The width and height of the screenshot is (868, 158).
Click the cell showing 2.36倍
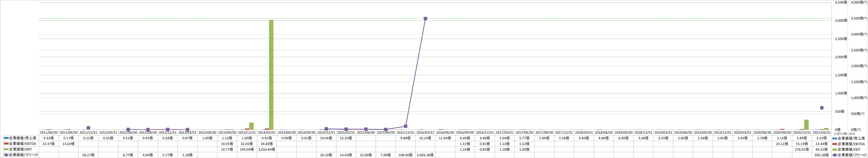pos(703,138)
